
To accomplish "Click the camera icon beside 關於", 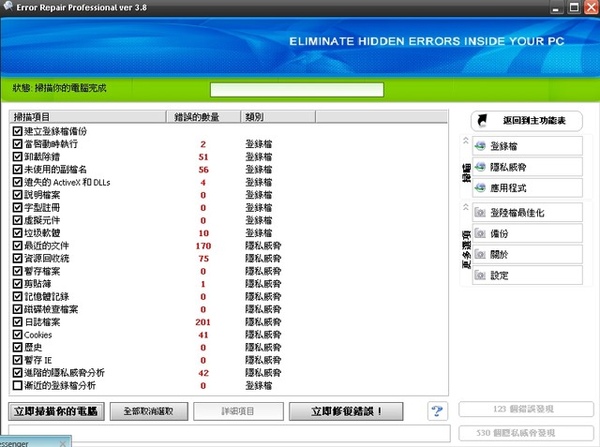I will [x=480, y=254].
